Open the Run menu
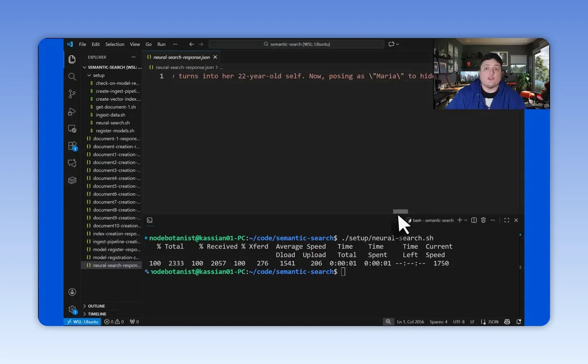 (x=161, y=44)
